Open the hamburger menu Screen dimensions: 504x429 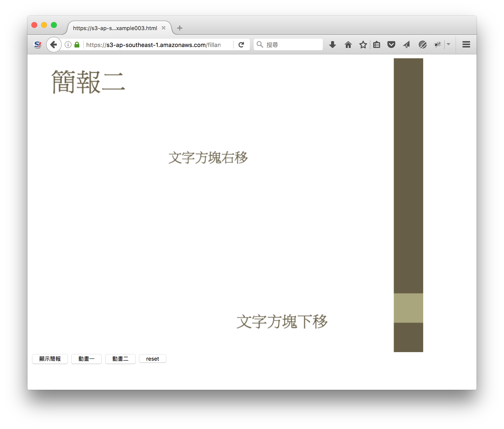pyautogui.click(x=466, y=45)
